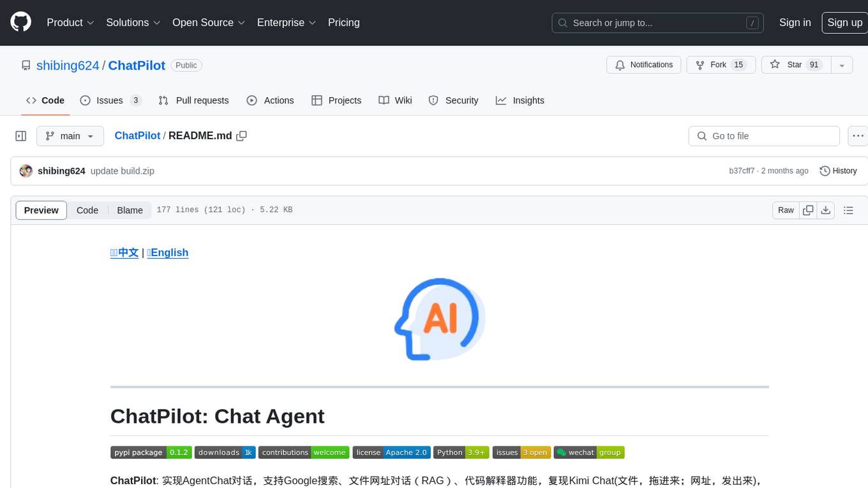The height and width of the screenshot is (488, 868).
Task: Sign in to GitHub
Action: click(x=795, y=22)
